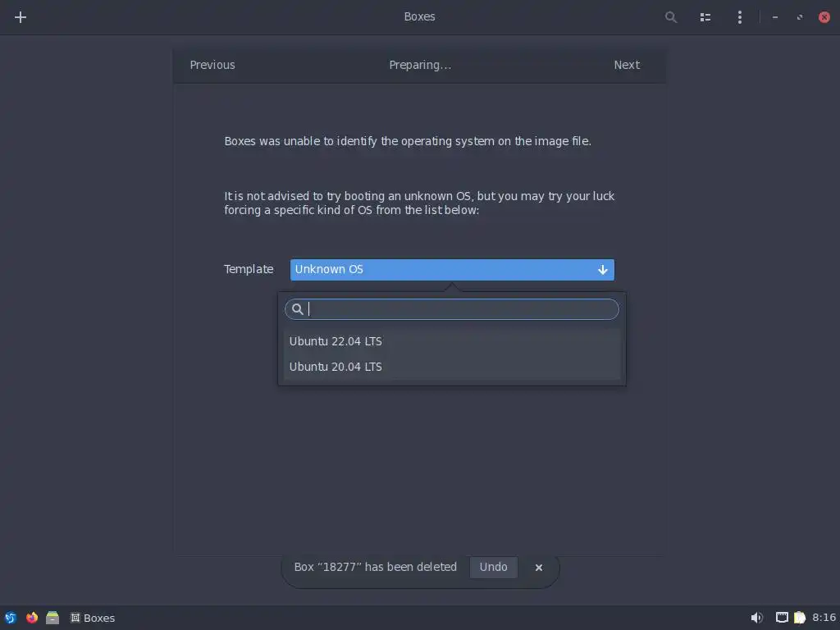Open the system start menu icon in taskbar

coord(10,618)
